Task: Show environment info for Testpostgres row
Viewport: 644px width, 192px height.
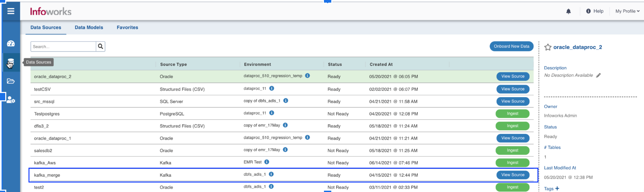Action: tap(272, 113)
